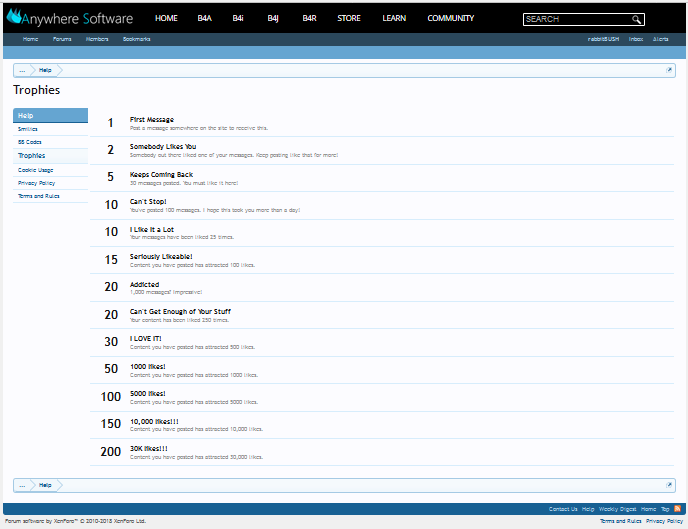Click the I LOVE IT! trophy title

146,339
